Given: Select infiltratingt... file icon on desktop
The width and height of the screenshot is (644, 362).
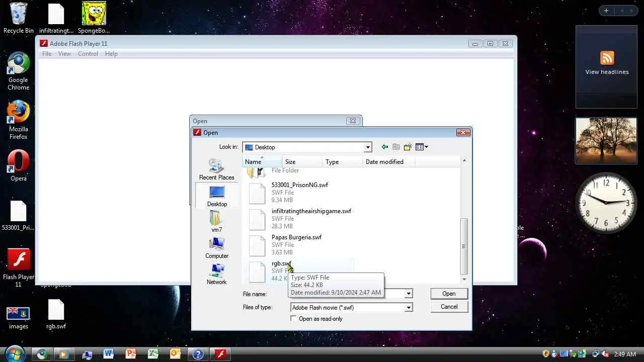Looking at the screenshot, I should pos(56,18).
